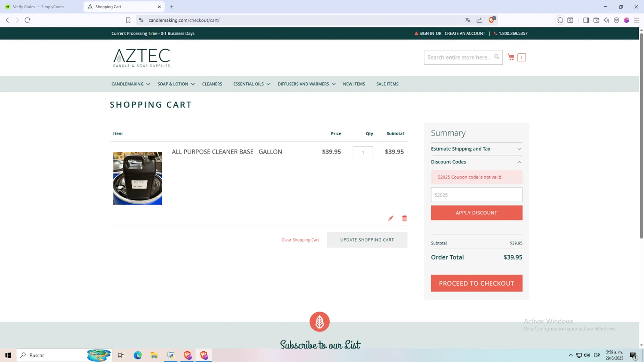Screen dimensions: 644x362
Task: Close the Shopping Cart tab
Action: click(x=159, y=7)
